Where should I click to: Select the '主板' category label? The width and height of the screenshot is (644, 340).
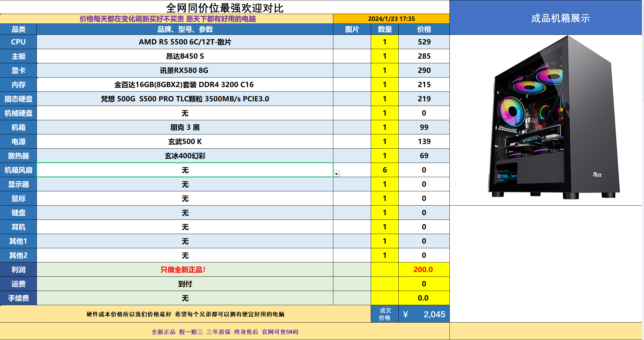(x=18, y=56)
